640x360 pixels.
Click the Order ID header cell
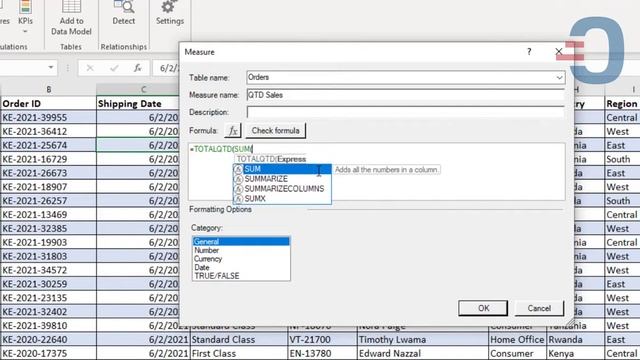(49, 104)
